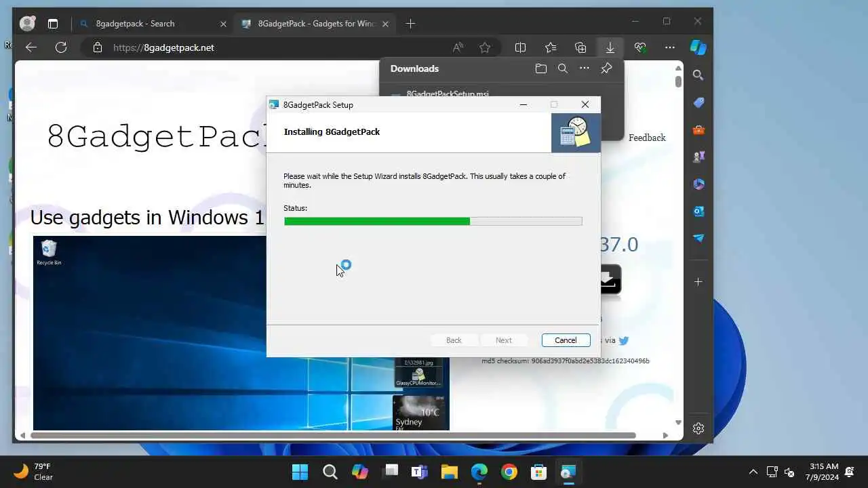Go back in Edge browser

[x=31, y=47]
